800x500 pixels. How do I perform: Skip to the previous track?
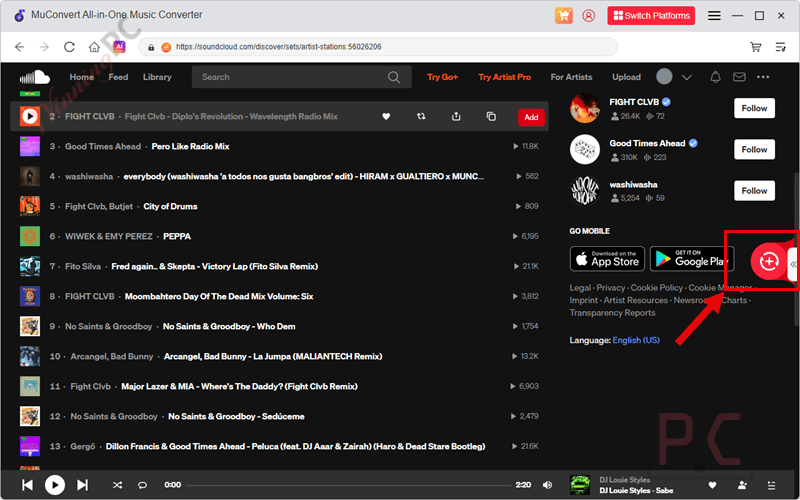click(28, 485)
